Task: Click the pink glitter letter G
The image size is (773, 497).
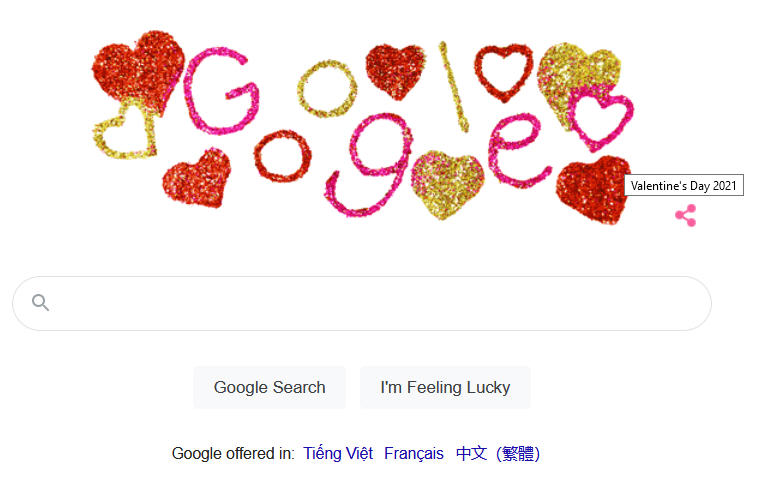Action: 220,91
